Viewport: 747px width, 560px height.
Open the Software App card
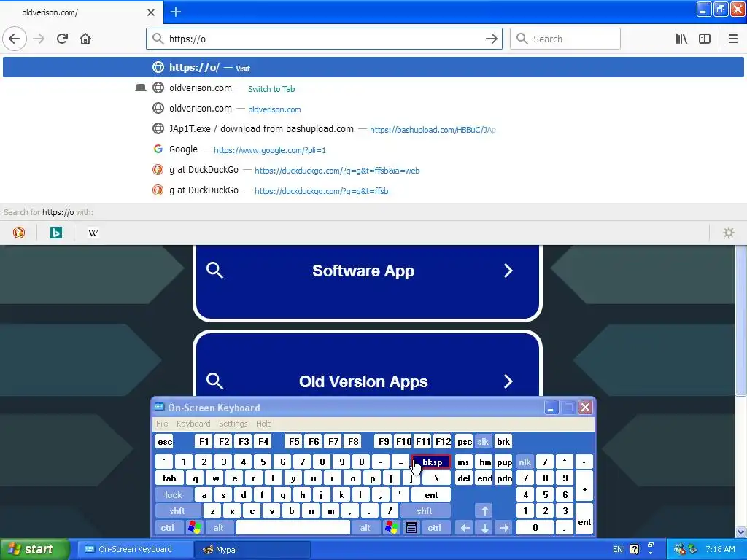point(368,282)
